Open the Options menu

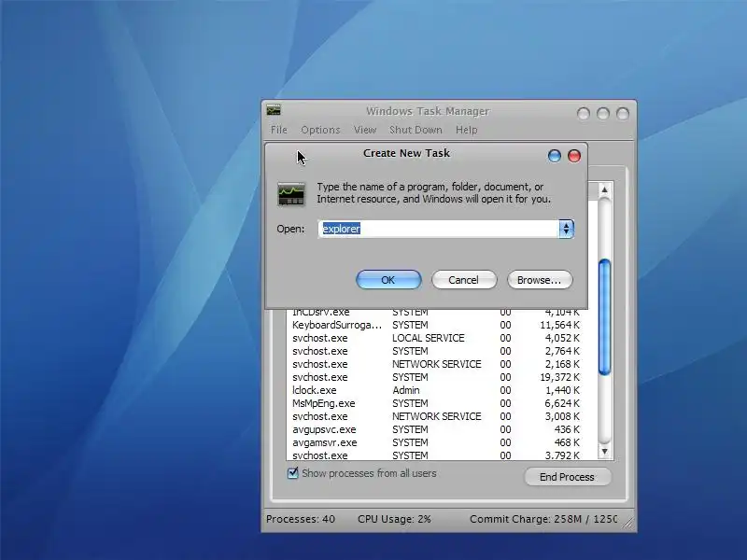tap(320, 130)
